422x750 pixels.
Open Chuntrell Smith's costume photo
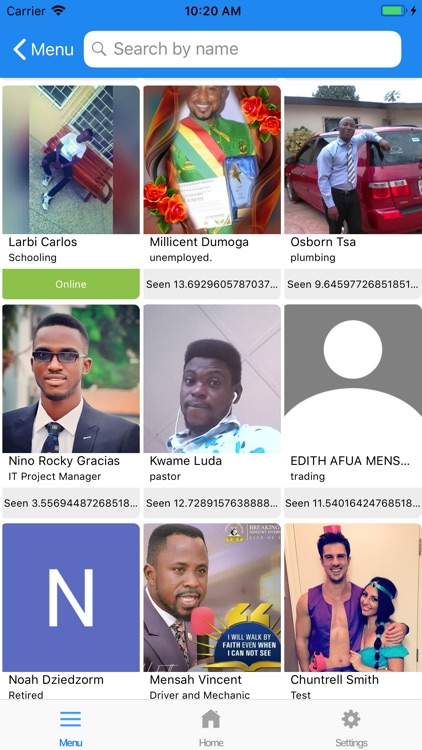coord(353,597)
